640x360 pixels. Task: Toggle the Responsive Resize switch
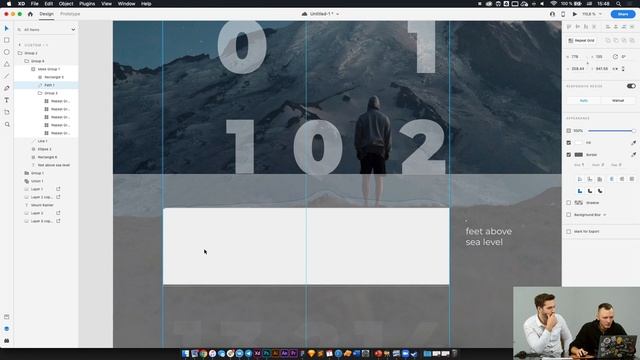[x=631, y=86]
